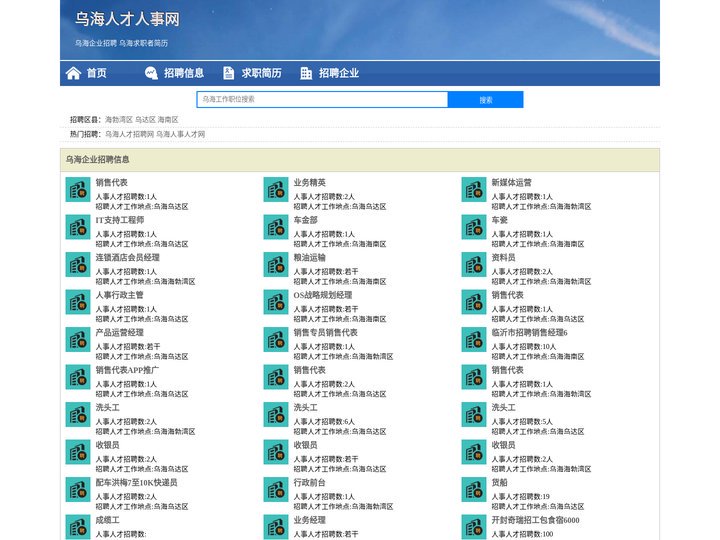Click the job icon beside 销售专员销售代表
This screenshot has height=540, width=720.
pos(276,340)
